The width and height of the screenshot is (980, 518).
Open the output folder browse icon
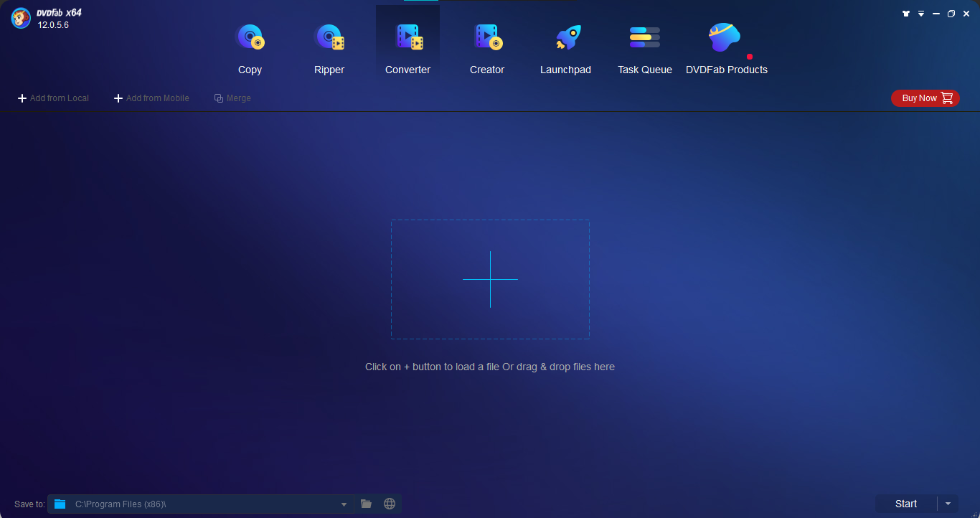pyautogui.click(x=366, y=504)
